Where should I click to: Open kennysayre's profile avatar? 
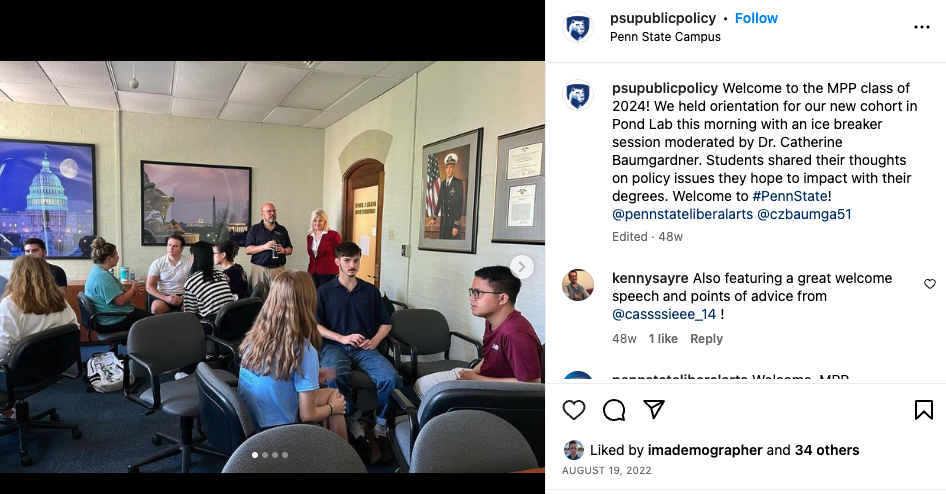pyautogui.click(x=577, y=285)
